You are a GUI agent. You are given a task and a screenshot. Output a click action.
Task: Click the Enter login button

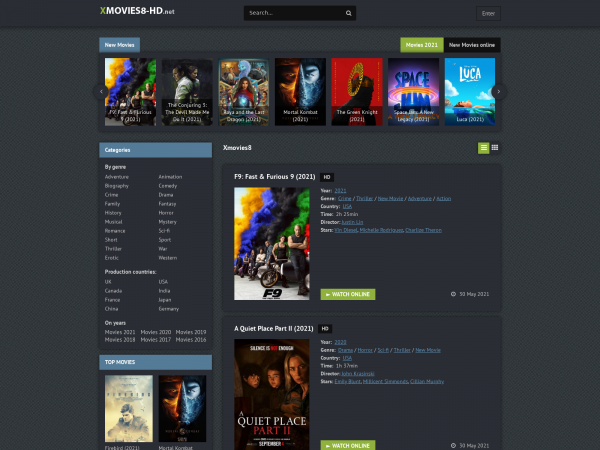click(488, 14)
